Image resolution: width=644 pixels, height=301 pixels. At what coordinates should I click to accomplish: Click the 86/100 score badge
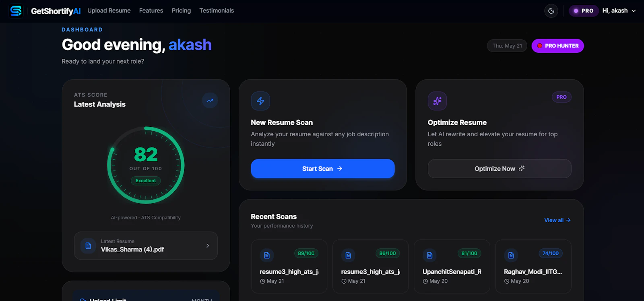(x=388, y=253)
